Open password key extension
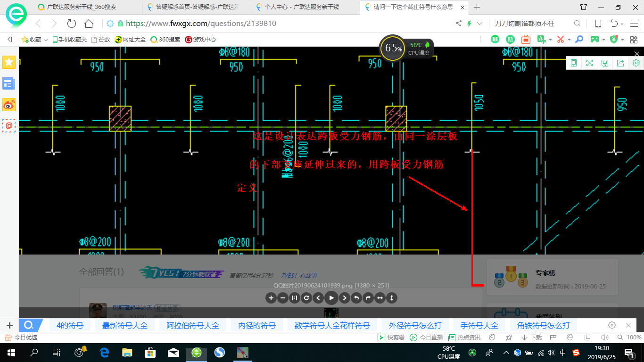 (x=579, y=40)
